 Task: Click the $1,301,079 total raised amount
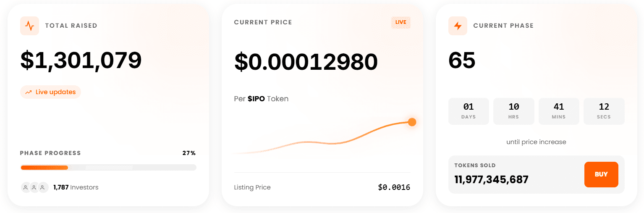click(x=81, y=60)
